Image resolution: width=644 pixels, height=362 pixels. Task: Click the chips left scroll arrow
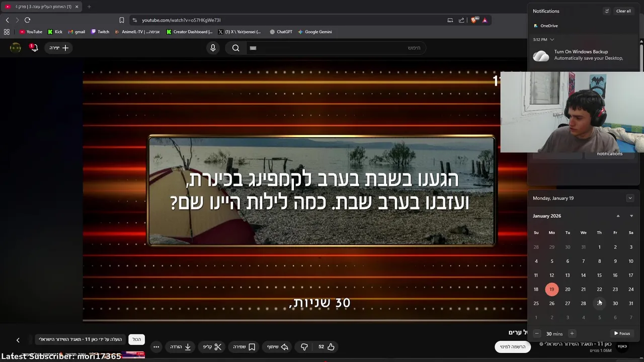tap(18, 340)
